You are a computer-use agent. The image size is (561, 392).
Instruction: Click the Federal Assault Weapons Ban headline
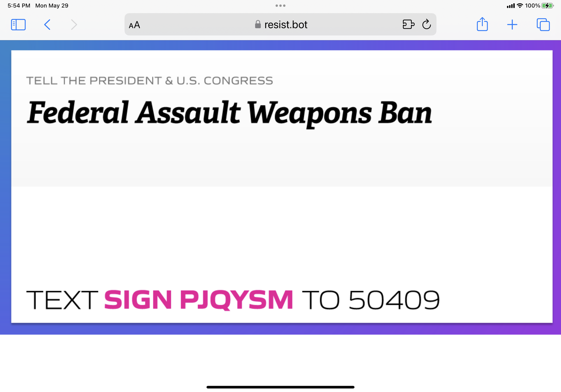point(229,113)
